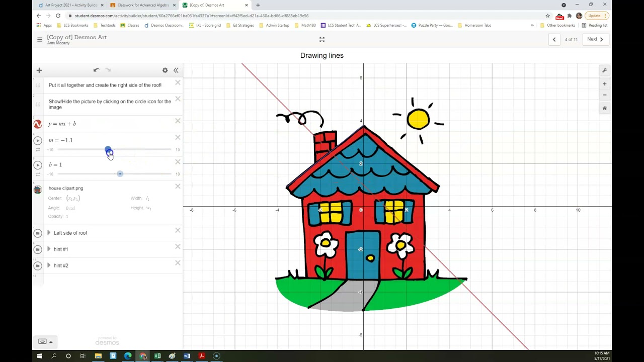Image resolution: width=644 pixels, height=362 pixels.
Task: Add a new expression with the plus icon
Action: coord(39,70)
